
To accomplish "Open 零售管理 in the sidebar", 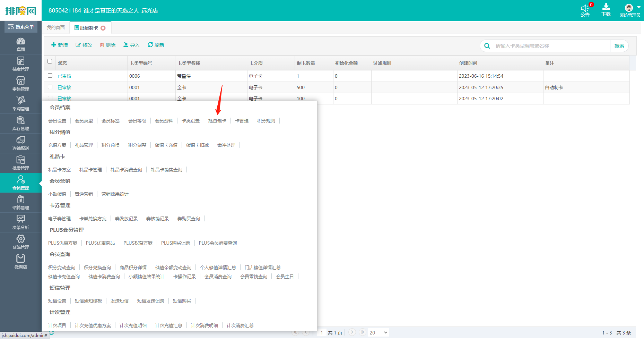I will pyautogui.click(x=21, y=84).
